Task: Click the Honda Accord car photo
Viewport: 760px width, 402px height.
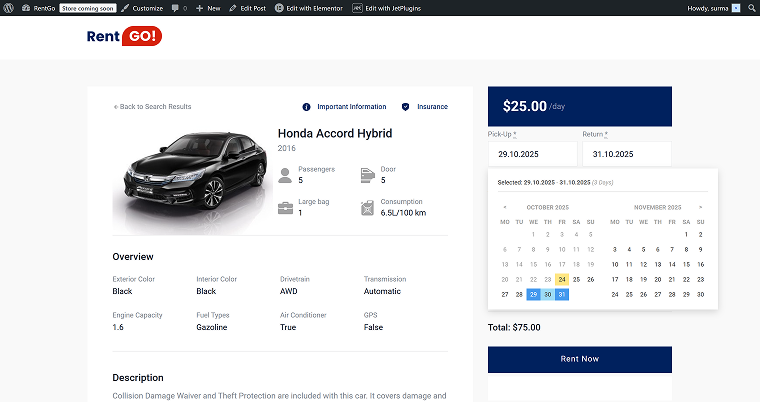Action: point(192,177)
